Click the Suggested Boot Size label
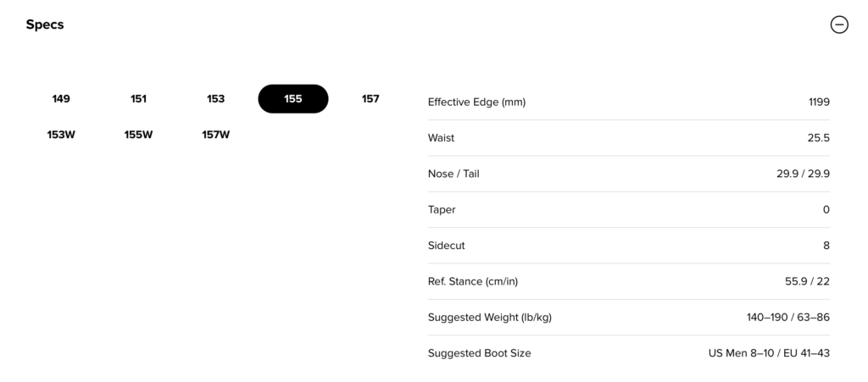Screen dimensions: 868x382 pos(479,353)
